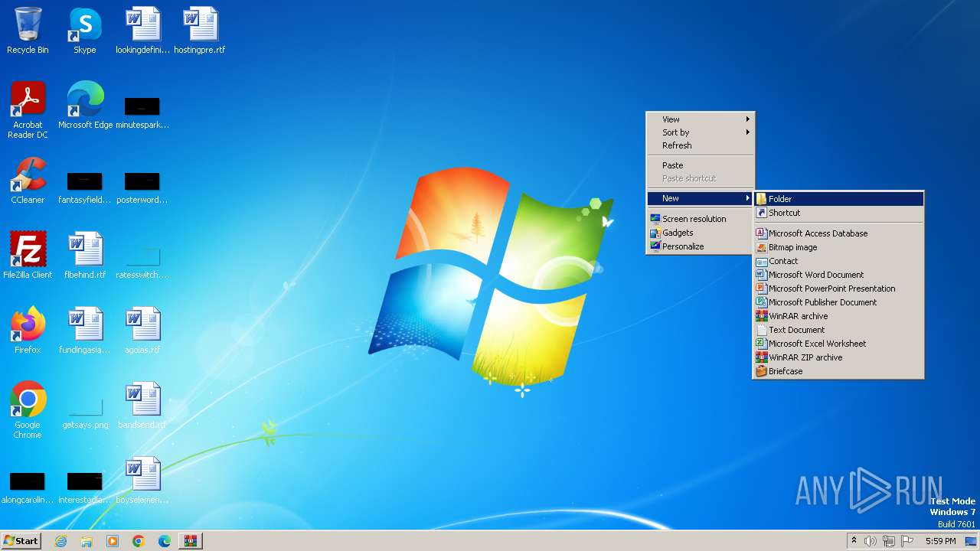Viewport: 980px width, 551px height.
Task: Select the hostingpre.rtf file icon
Action: pos(200,31)
